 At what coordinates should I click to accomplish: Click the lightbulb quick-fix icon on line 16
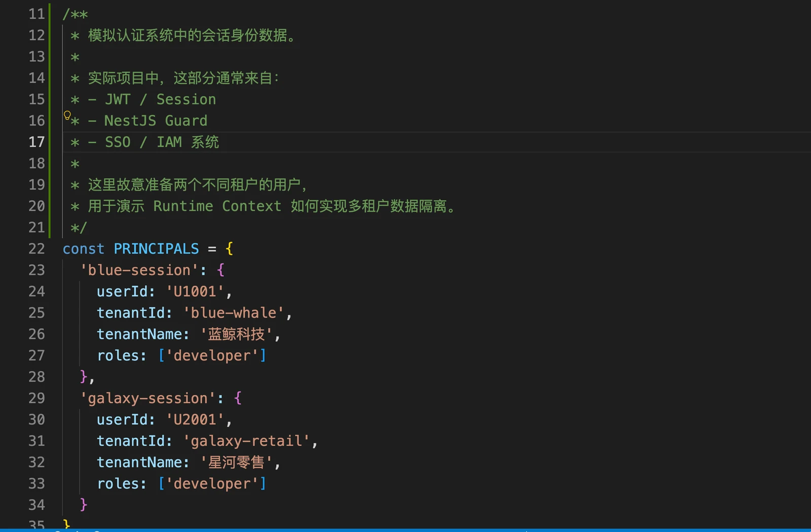67,116
